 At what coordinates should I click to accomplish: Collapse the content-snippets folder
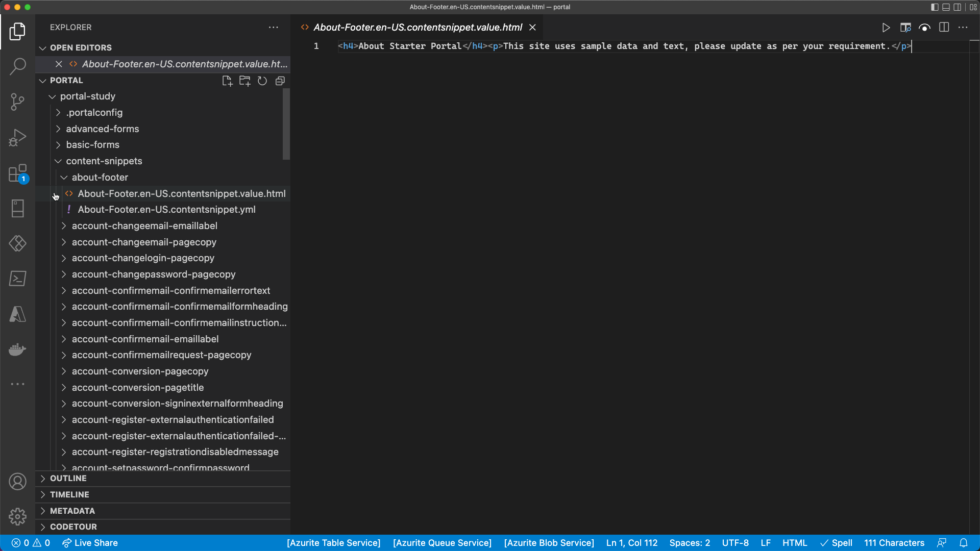pos(104,161)
